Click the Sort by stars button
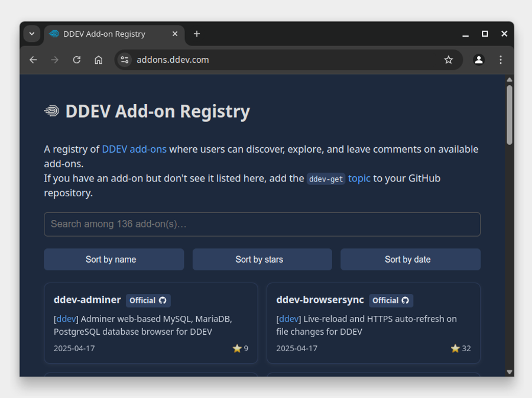Screen dimensions: 532x398 click(262, 259)
